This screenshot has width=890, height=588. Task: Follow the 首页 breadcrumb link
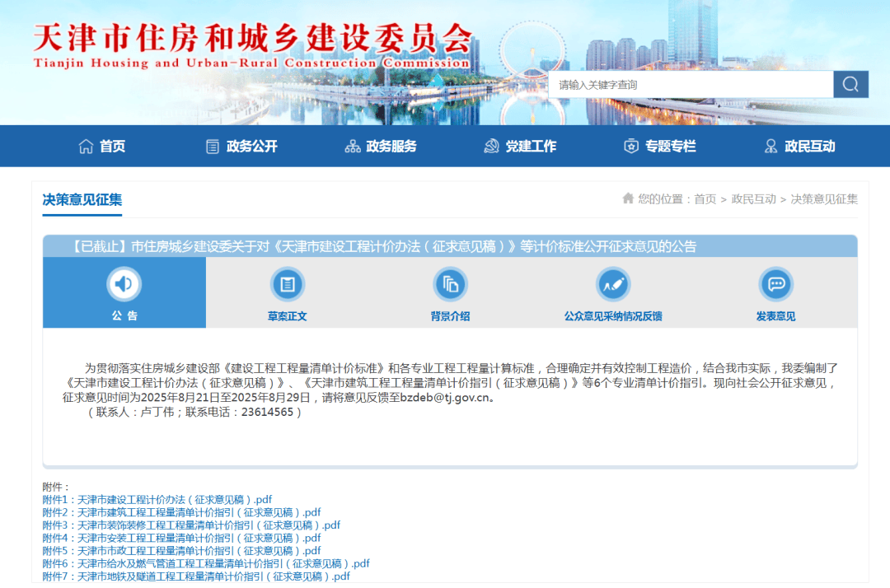click(705, 199)
